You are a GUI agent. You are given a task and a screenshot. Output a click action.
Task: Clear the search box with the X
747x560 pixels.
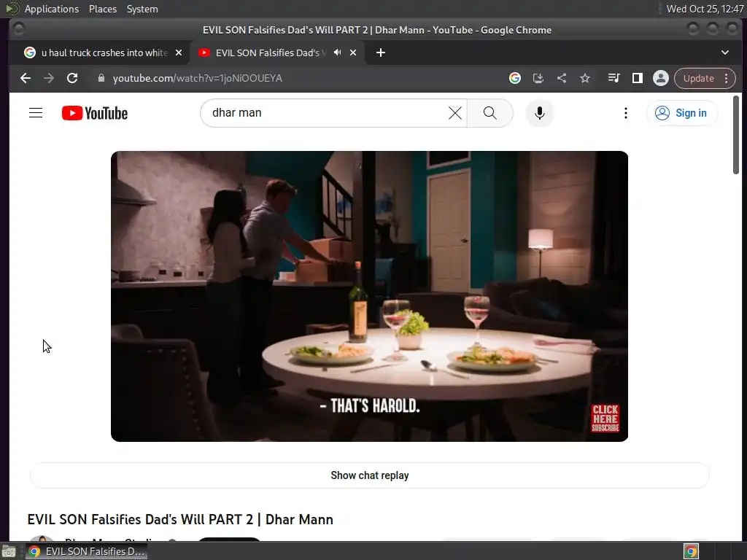(455, 113)
